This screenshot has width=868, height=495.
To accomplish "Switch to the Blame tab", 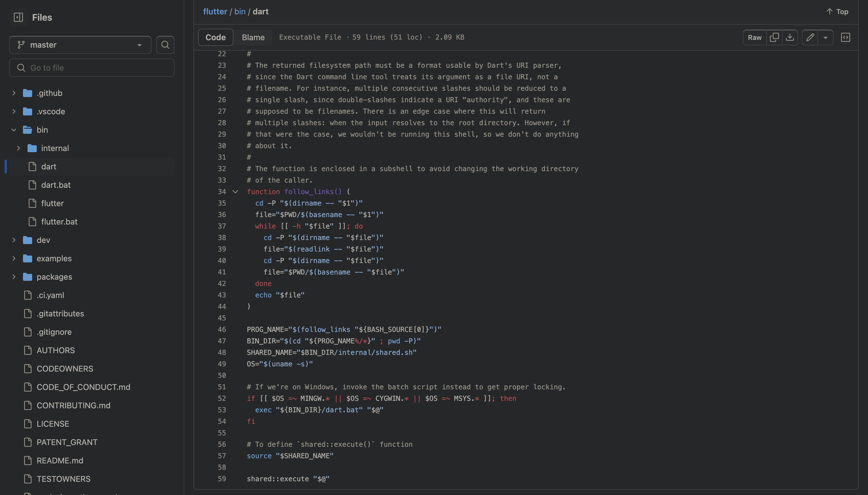I will pyautogui.click(x=253, y=37).
